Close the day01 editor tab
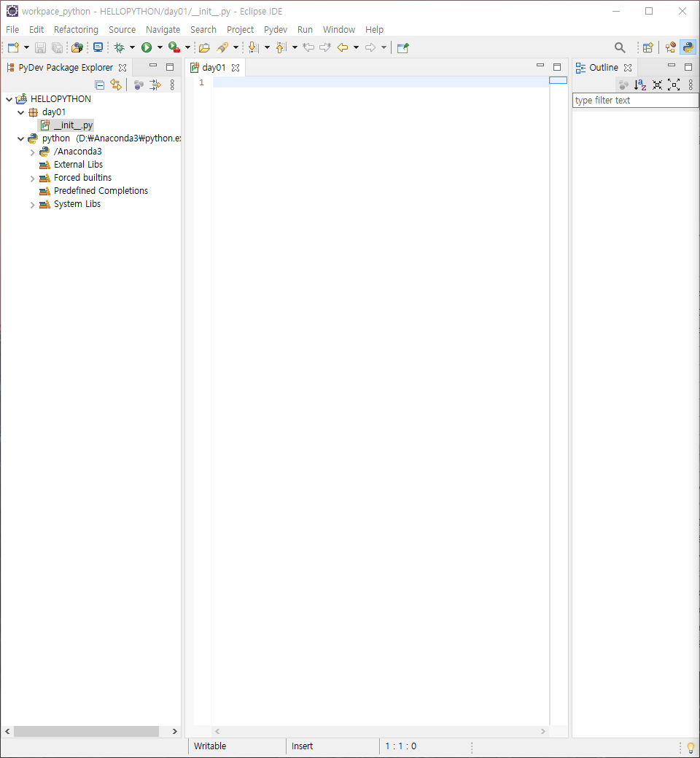 [236, 68]
